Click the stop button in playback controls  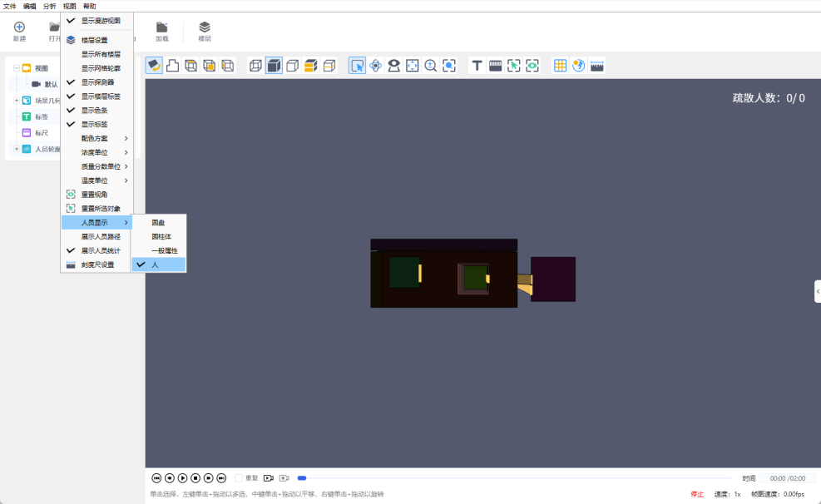[195, 478]
